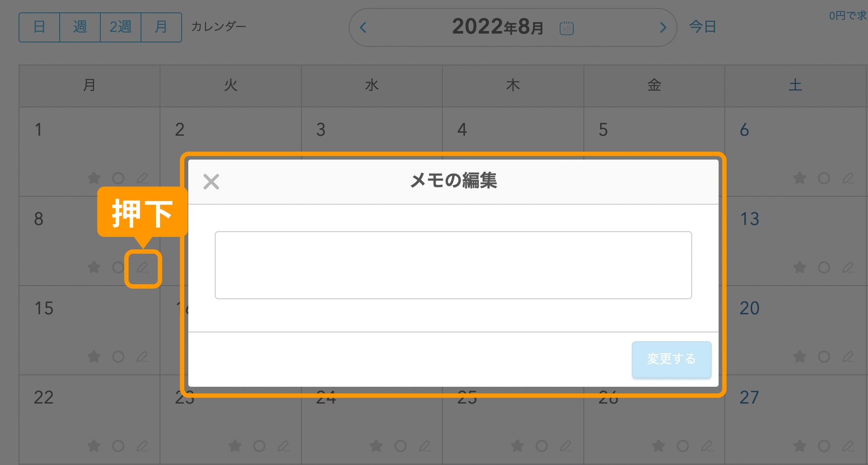
Task: Click the memo pencil icon on August 8
Action: (x=143, y=268)
